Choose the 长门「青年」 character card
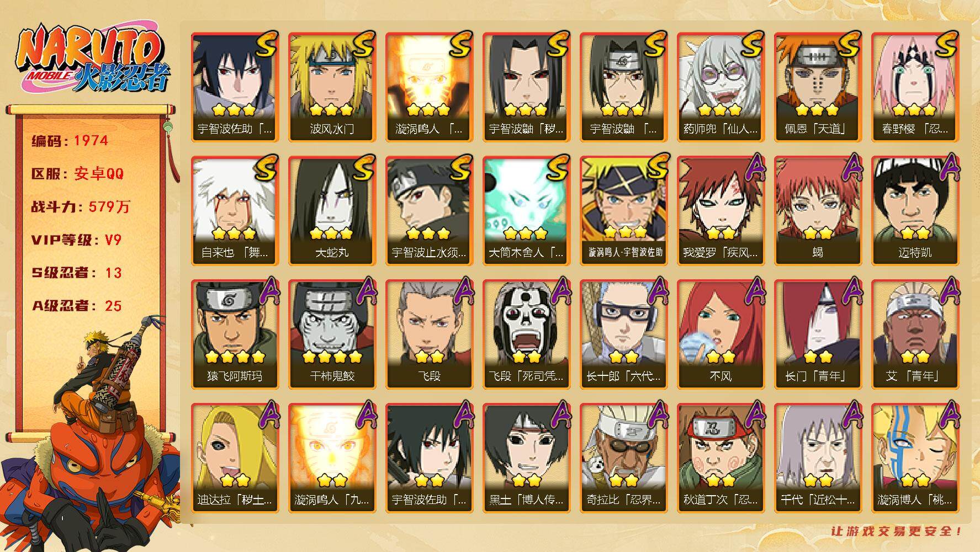Image resolution: width=980 pixels, height=552 pixels. pyautogui.click(x=818, y=335)
